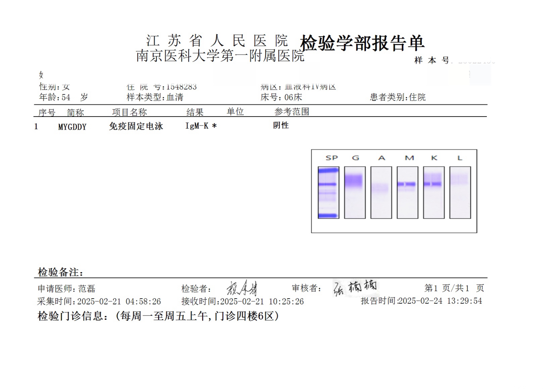Click reference value 阴性
This screenshot has height=392, width=555.
pyautogui.click(x=281, y=125)
